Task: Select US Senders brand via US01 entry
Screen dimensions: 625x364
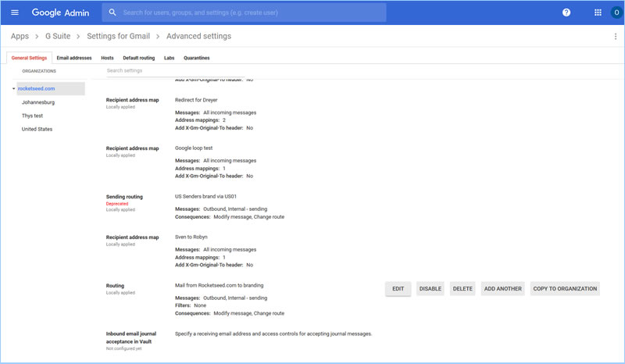Action: point(205,197)
